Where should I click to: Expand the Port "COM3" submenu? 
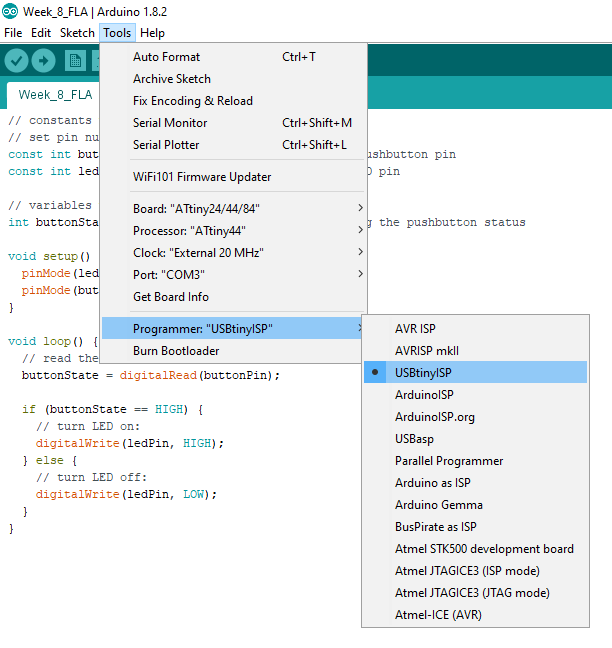pos(168,274)
